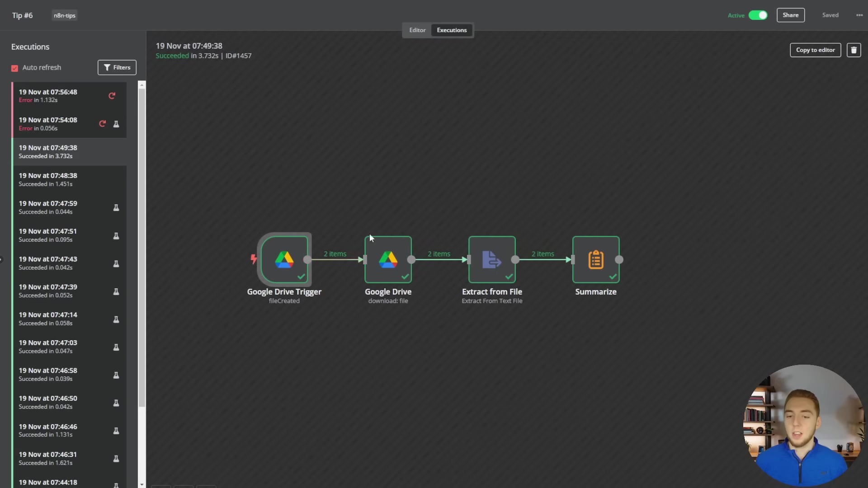Open the three-dots workflow menu

pyautogui.click(x=859, y=15)
